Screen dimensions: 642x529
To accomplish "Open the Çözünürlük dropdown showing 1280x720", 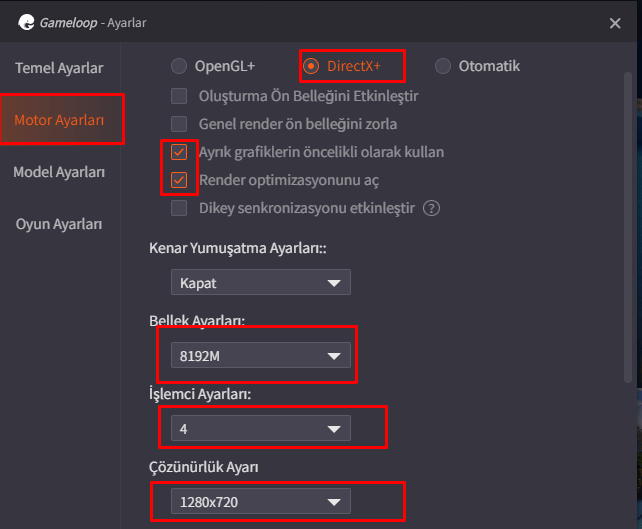I will tap(261, 501).
